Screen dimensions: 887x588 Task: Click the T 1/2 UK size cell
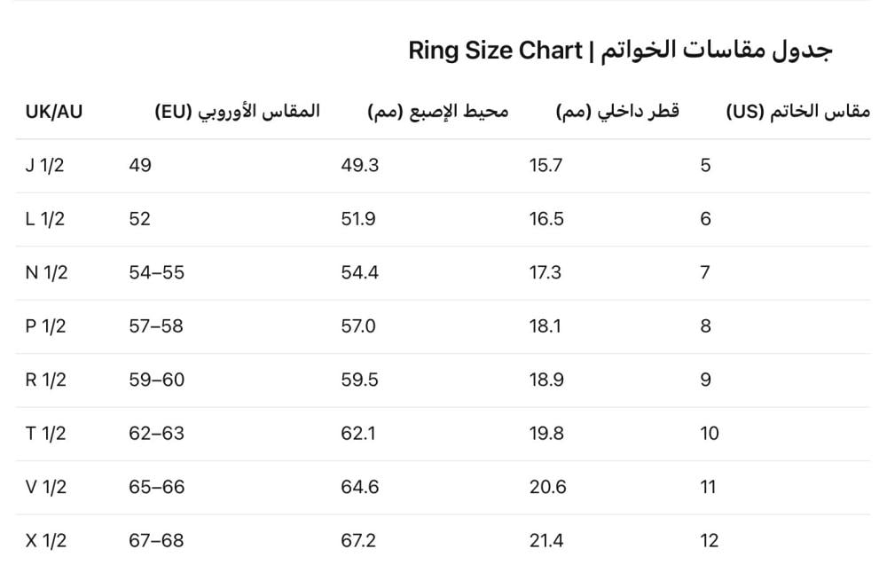[45, 434]
